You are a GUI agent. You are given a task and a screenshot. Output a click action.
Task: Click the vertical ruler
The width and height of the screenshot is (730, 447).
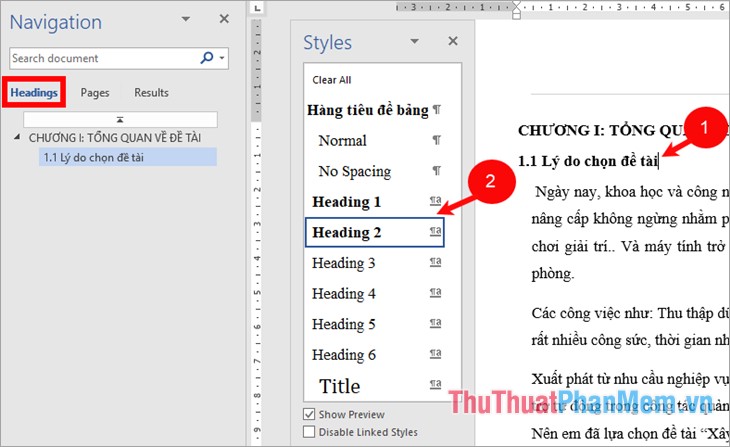pyautogui.click(x=257, y=233)
